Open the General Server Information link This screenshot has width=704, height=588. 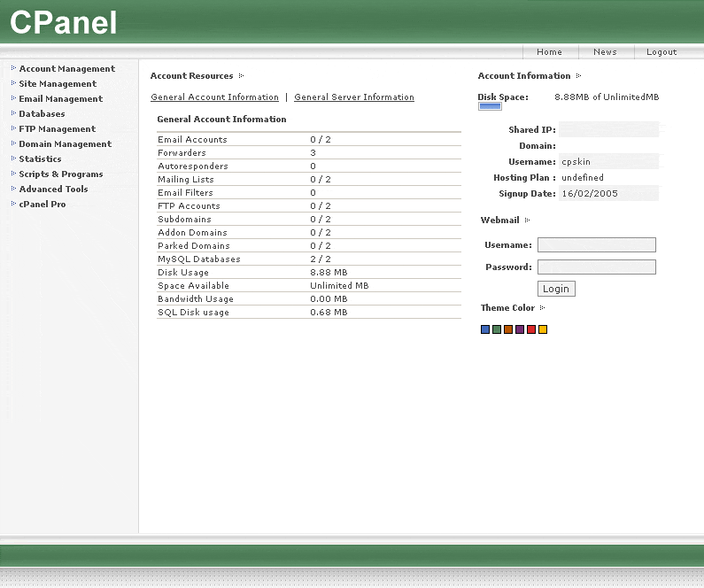354,97
